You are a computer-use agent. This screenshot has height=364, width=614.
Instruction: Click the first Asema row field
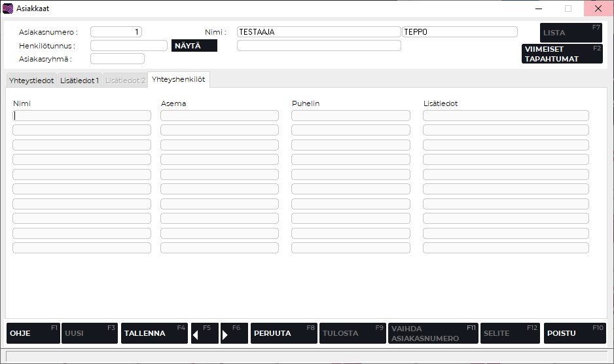pyautogui.click(x=219, y=115)
